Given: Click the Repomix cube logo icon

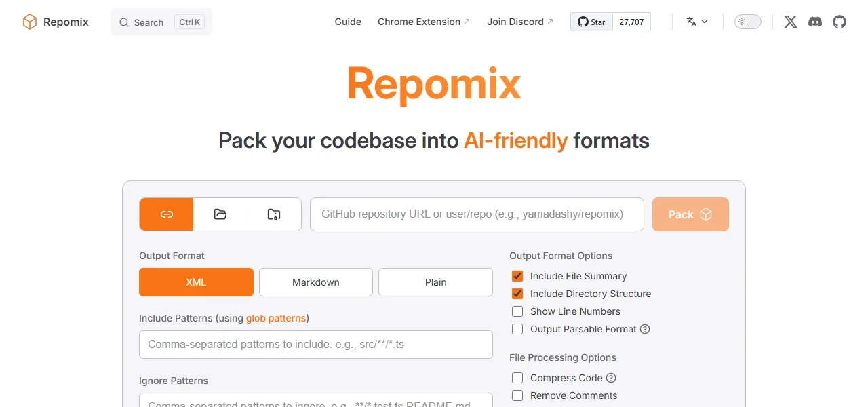Looking at the screenshot, I should (x=30, y=22).
